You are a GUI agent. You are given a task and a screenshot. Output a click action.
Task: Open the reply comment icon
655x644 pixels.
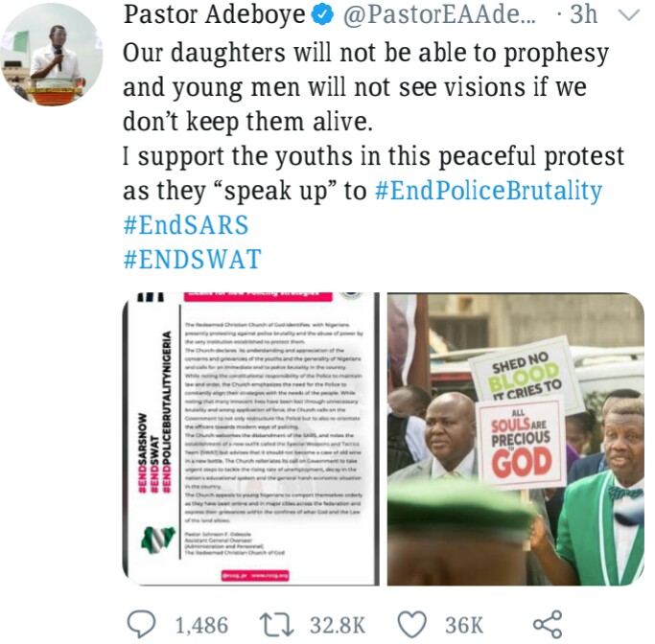tap(141, 624)
